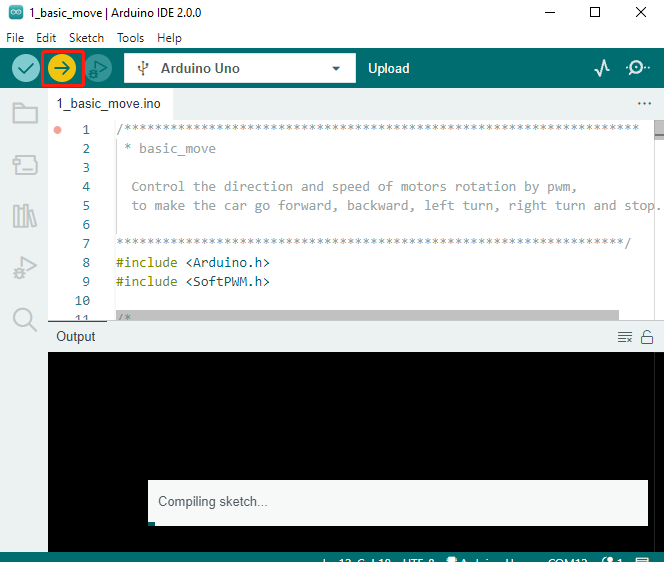Viewport: 664px width, 562px height.
Task: Open the Sketchbook folder sidebar icon
Action: pos(25,113)
